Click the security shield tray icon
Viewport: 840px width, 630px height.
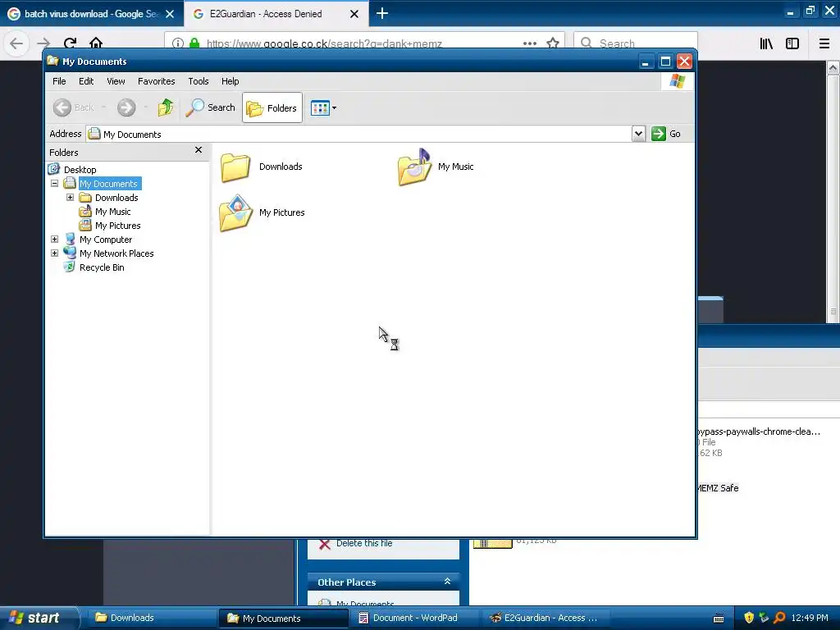[x=749, y=618]
